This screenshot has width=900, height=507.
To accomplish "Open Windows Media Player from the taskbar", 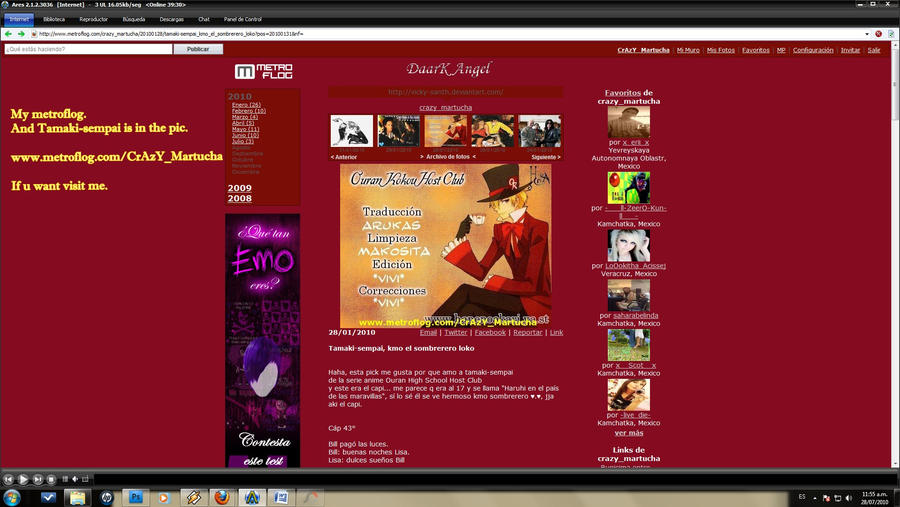I will pyautogui.click(x=164, y=497).
